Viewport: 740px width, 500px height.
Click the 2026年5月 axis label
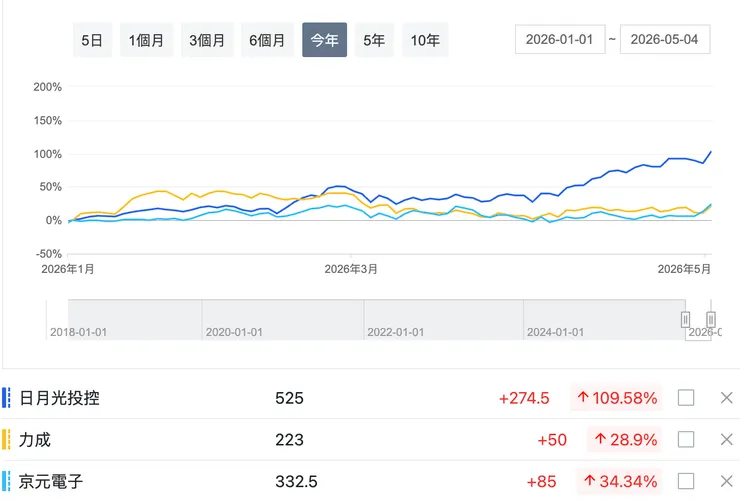coord(684,269)
